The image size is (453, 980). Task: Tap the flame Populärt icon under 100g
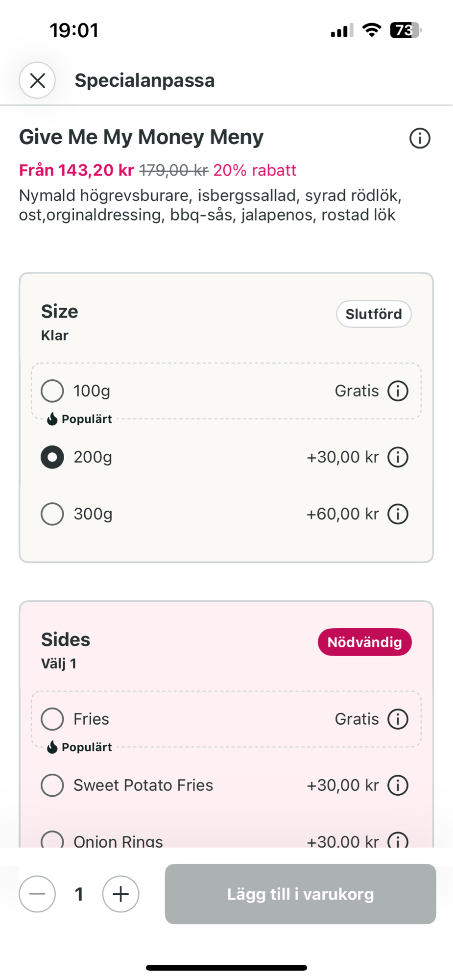pyautogui.click(x=52, y=419)
